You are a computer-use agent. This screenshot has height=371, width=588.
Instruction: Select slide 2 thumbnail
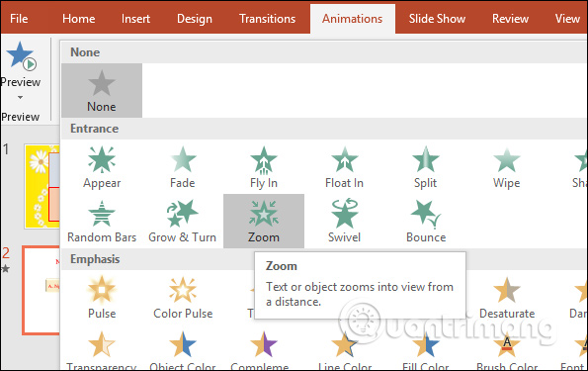(x=42, y=290)
